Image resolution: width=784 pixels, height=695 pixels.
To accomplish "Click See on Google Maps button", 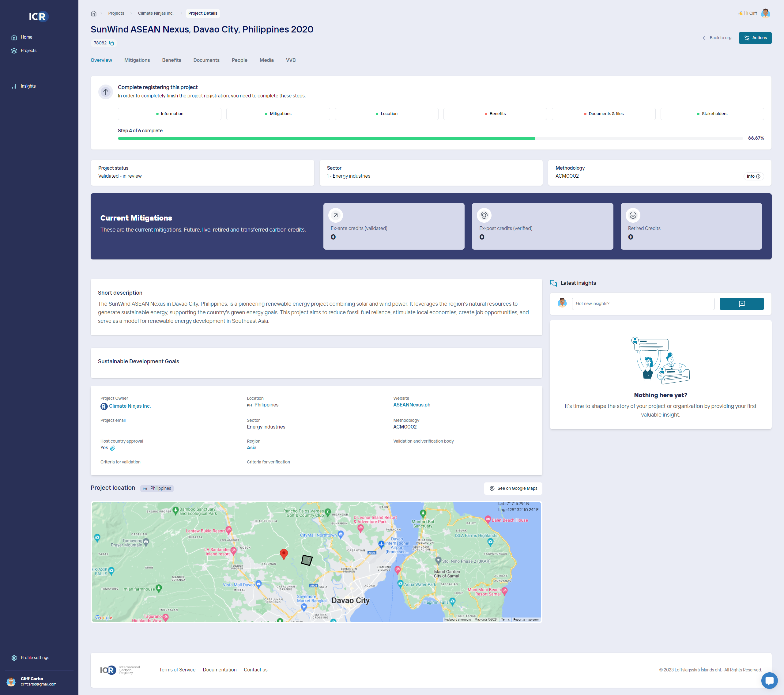I will click(x=513, y=488).
